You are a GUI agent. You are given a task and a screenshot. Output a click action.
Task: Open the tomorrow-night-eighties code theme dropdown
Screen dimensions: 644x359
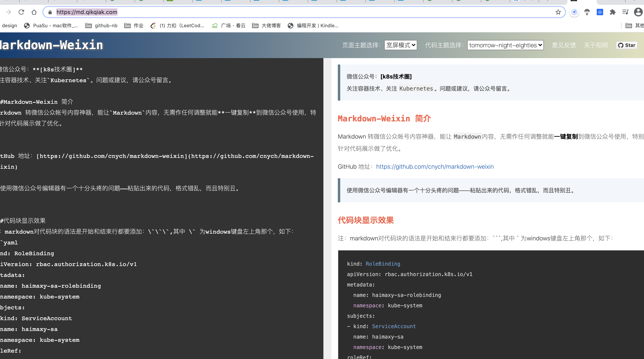pyautogui.click(x=505, y=45)
